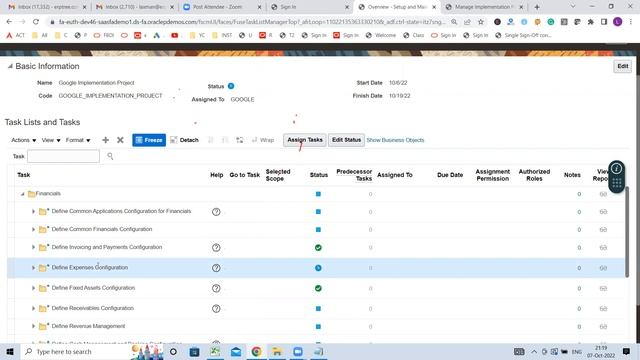The image size is (640, 360).
Task: Expand Define Fixed Assets Configuration
Action: pos(33,288)
